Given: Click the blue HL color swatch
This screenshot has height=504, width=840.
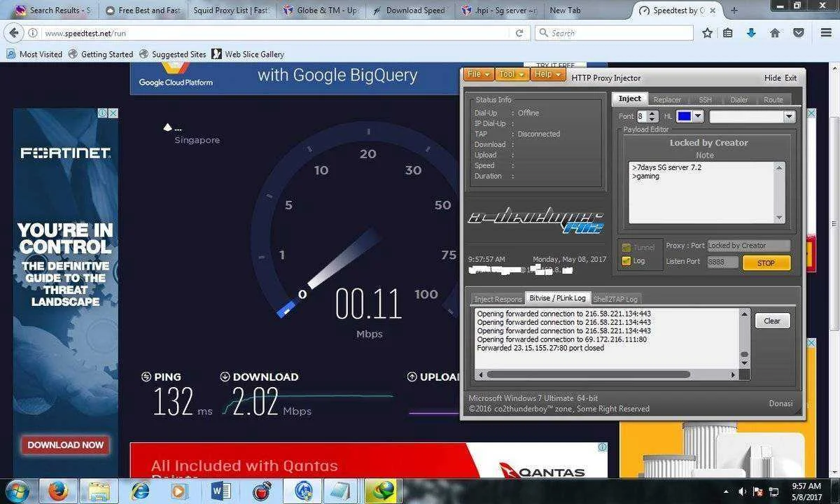Looking at the screenshot, I should [684, 117].
